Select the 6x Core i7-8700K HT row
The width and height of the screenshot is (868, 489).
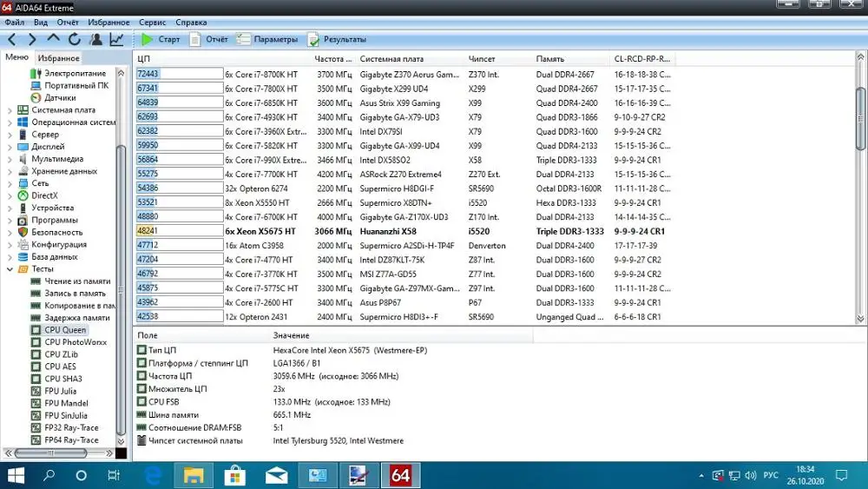(x=404, y=74)
